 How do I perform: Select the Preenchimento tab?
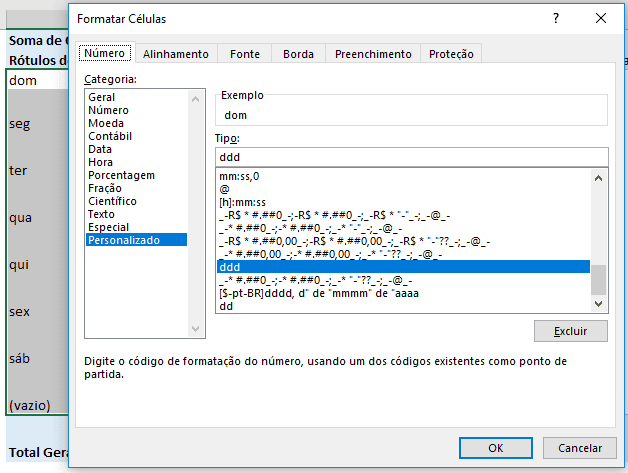373,54
